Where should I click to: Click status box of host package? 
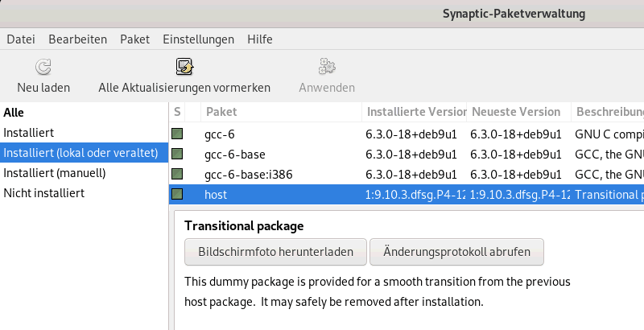(x=177, y=193)
